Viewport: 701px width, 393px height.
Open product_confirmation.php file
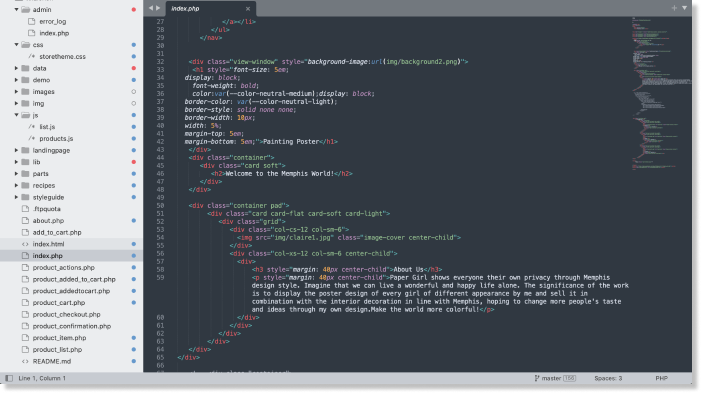[72, 326]
